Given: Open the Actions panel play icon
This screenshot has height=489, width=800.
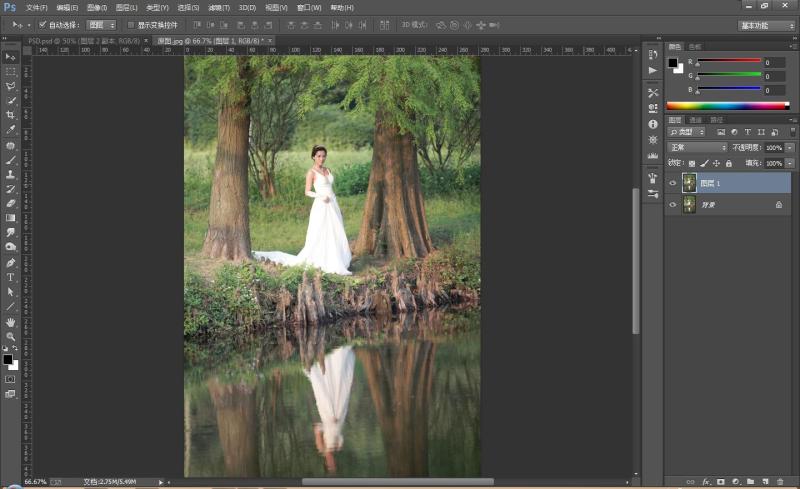Looking at the screenshot, I should click(653, 70).
